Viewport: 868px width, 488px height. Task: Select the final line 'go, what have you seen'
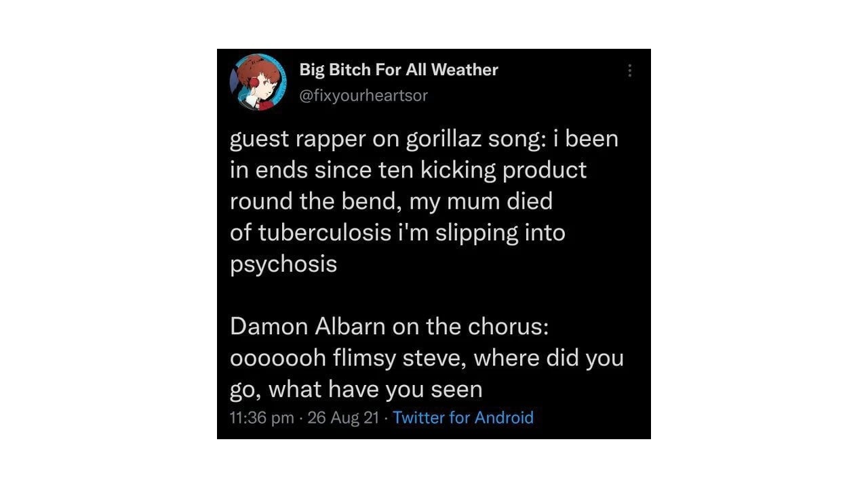click(x=356, y=390)
